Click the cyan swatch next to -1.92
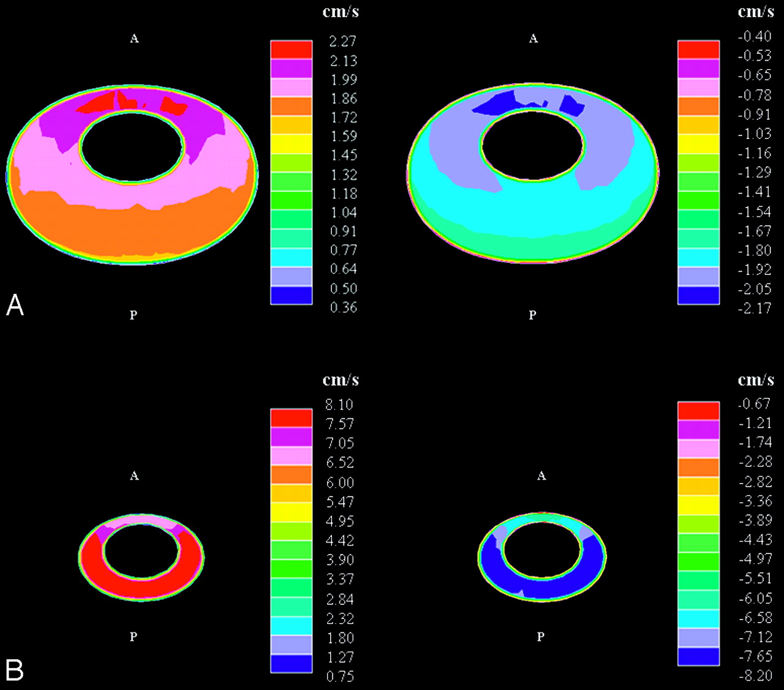Image resolution: width=784 pixels, height=690 pixels. click(699, 257)
